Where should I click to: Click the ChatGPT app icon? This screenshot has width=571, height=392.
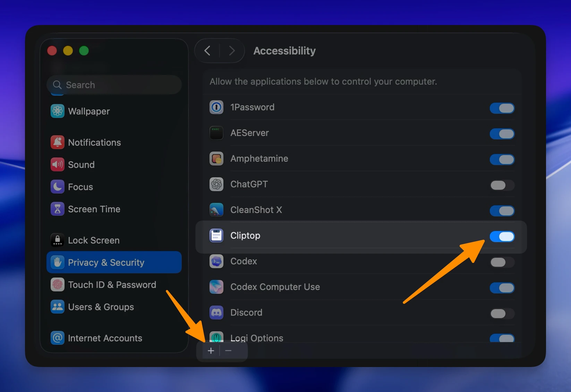click(x=216, y=184)
